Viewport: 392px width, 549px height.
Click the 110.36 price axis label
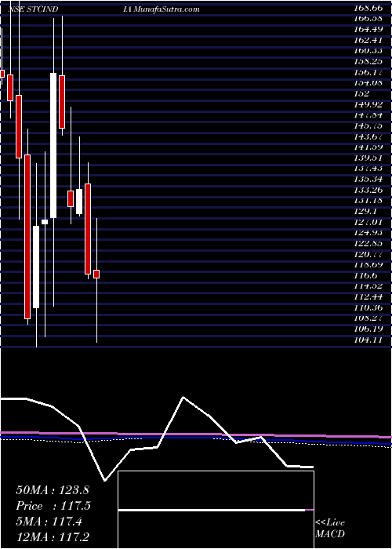368,307
